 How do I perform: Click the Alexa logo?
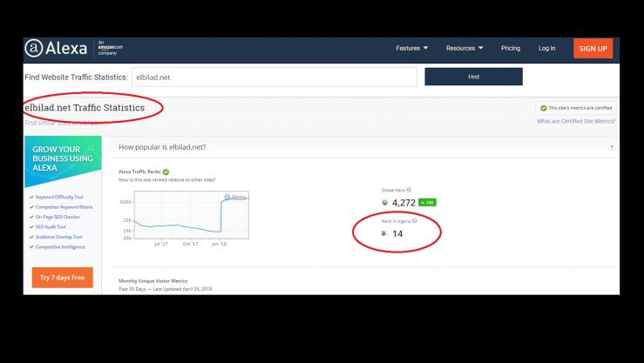(x=56, y=49)
